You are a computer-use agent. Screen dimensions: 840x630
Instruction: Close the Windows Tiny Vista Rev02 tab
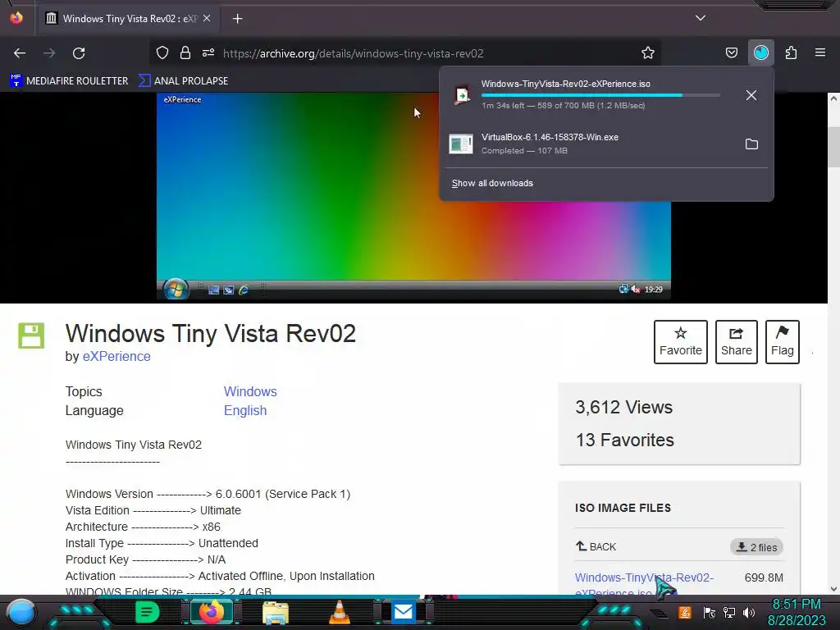click(x=207, y=18)
